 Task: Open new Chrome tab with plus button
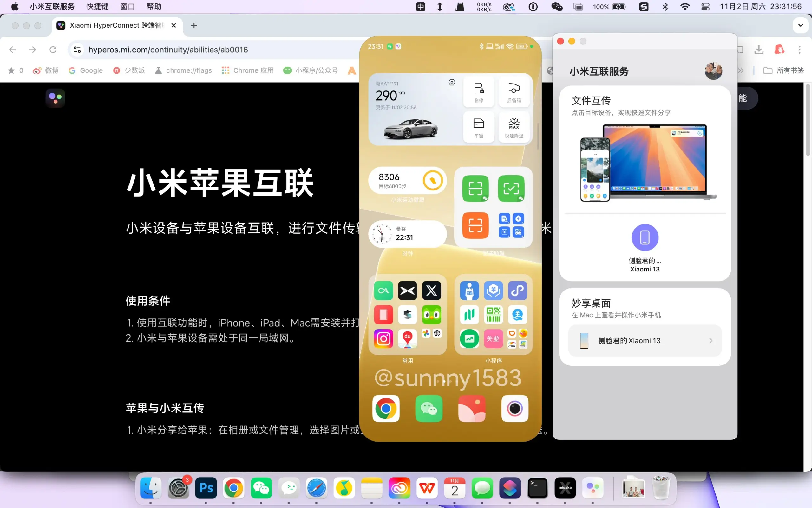(193, 25)
